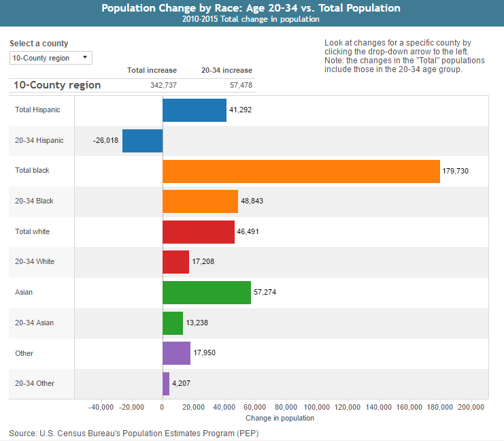Click the 57,274 value label
Viewport: 504px width, 441px height.
tap(265, 292)
